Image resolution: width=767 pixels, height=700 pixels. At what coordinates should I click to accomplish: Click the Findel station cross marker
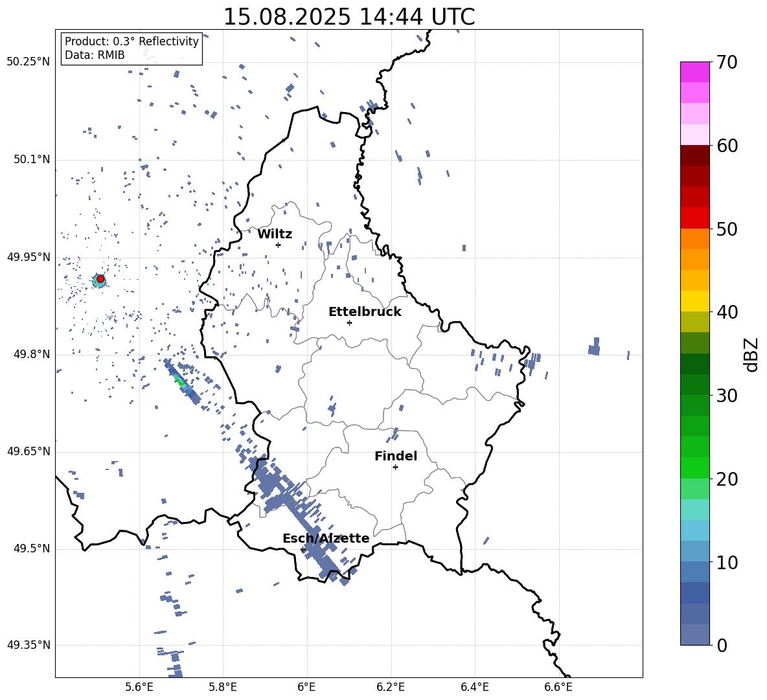[395, 468]
